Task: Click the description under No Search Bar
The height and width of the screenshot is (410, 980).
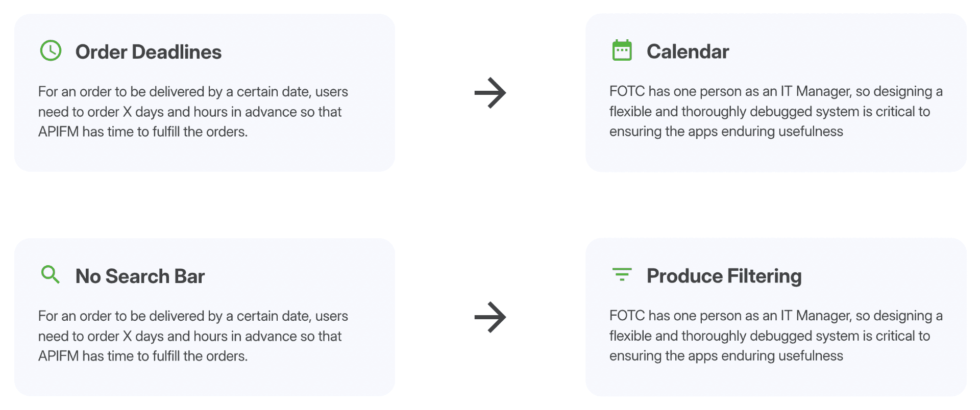Action: [x=193, y=336]
